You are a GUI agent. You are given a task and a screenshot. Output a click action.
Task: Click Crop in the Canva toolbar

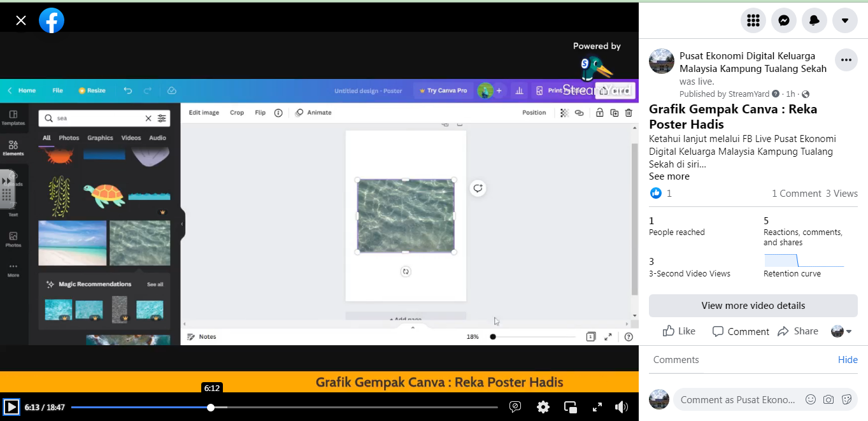click(237, 113)
